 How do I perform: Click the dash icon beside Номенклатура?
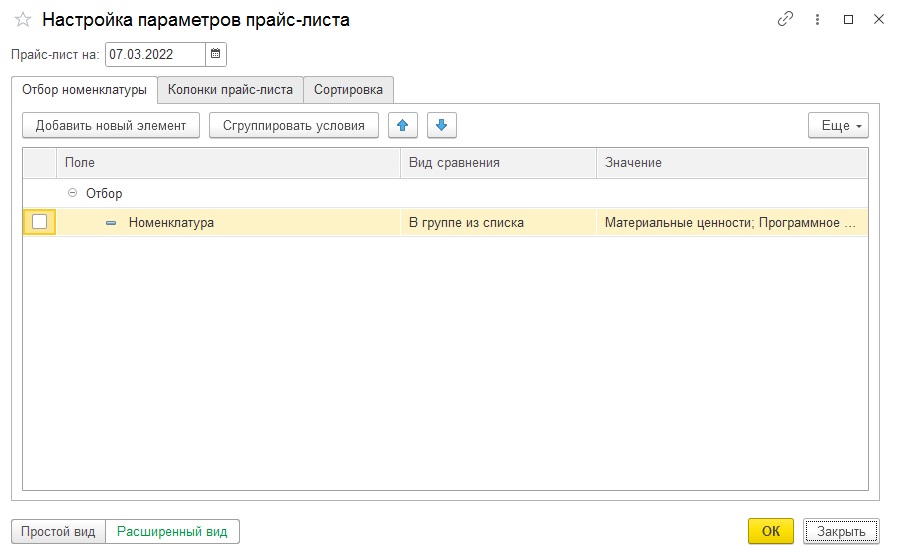pos(111,223)
